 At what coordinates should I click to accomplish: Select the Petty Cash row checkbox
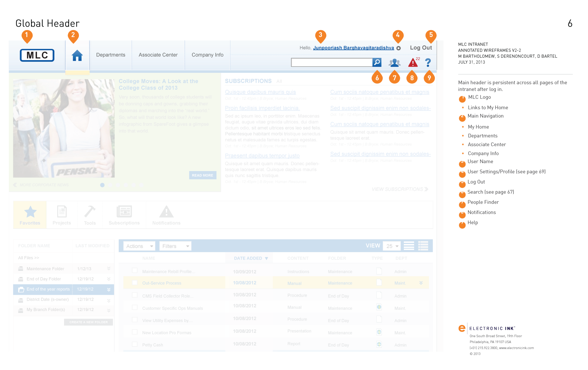point(135,344)
